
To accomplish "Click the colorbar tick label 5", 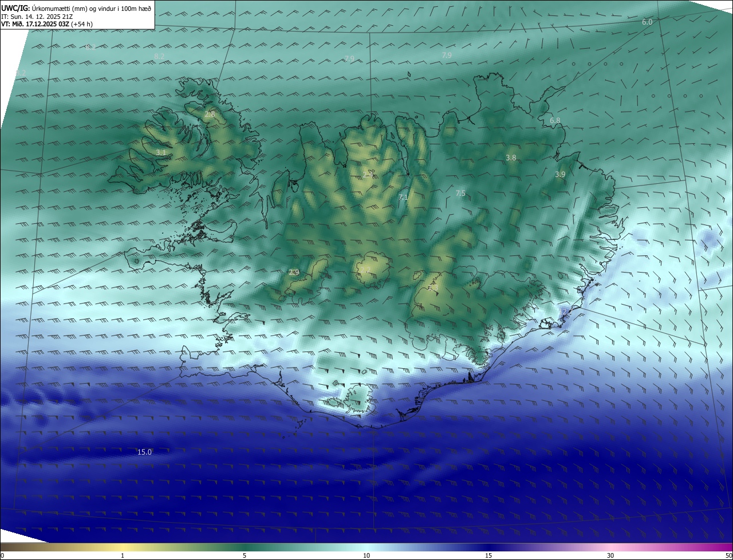I will tap(245, 555).
